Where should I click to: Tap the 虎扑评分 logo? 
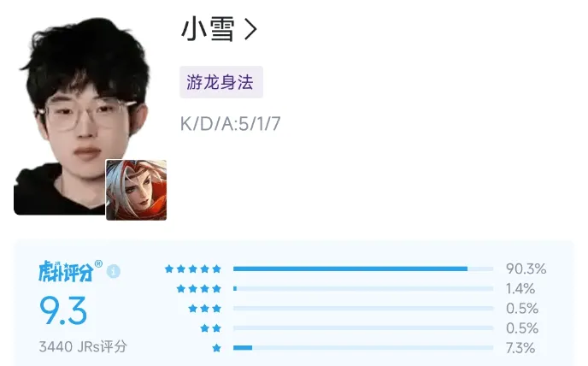(x=70, y=271)
